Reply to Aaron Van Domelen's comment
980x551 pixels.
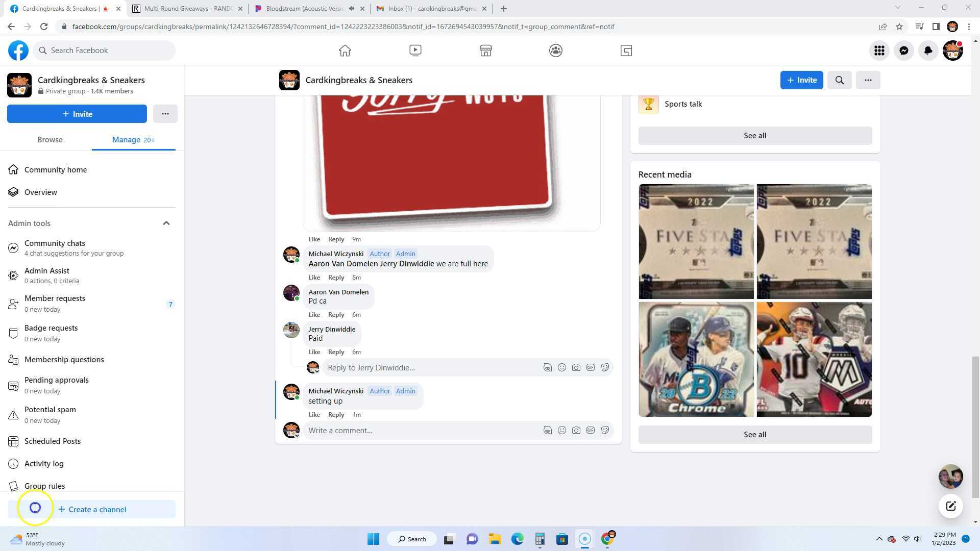[336, 315]
